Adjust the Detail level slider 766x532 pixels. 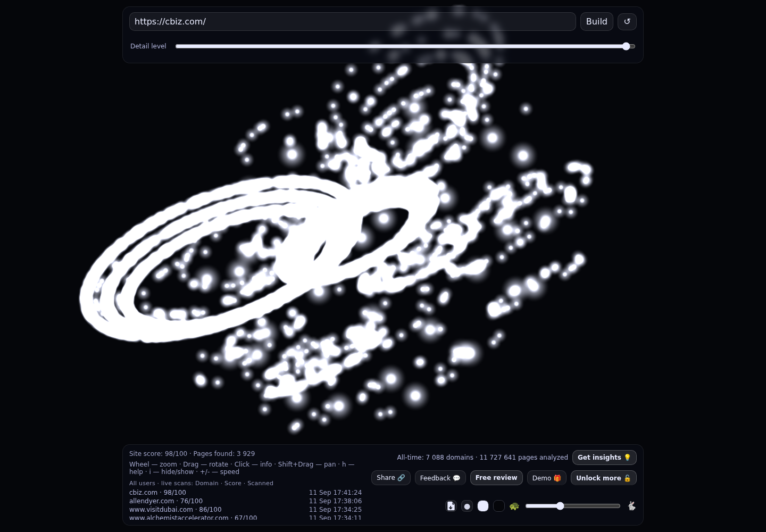pos(405,46)
